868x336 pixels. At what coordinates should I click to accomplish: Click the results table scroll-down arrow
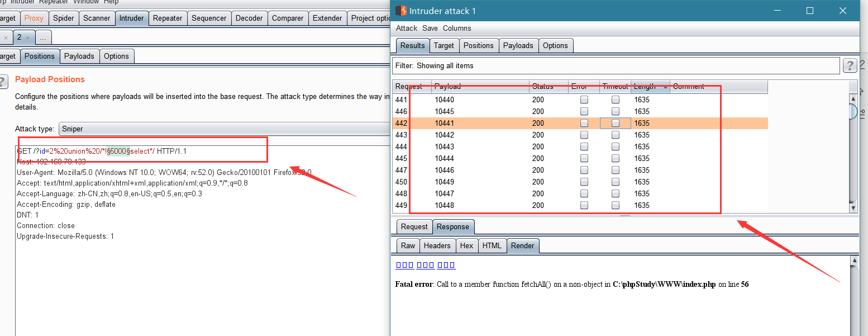(853, 208)
